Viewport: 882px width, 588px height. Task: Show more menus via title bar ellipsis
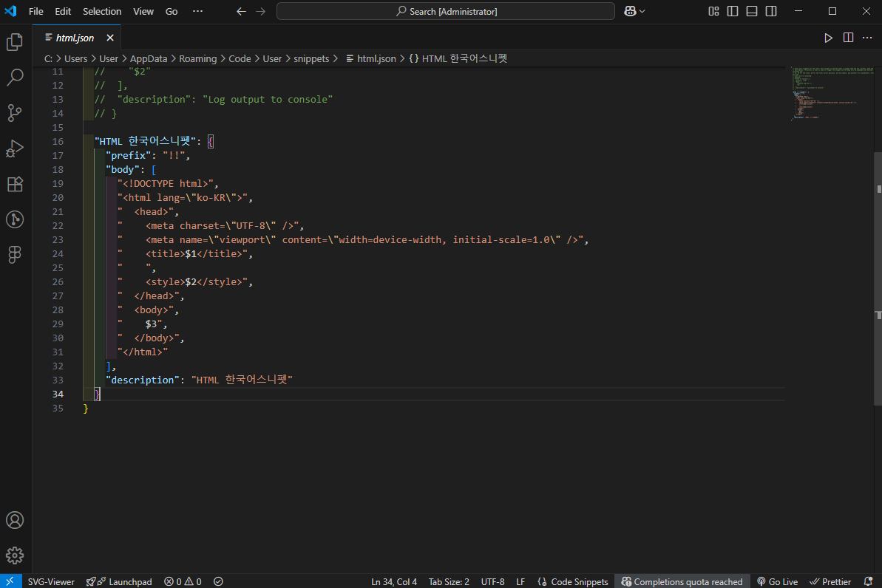197,11
